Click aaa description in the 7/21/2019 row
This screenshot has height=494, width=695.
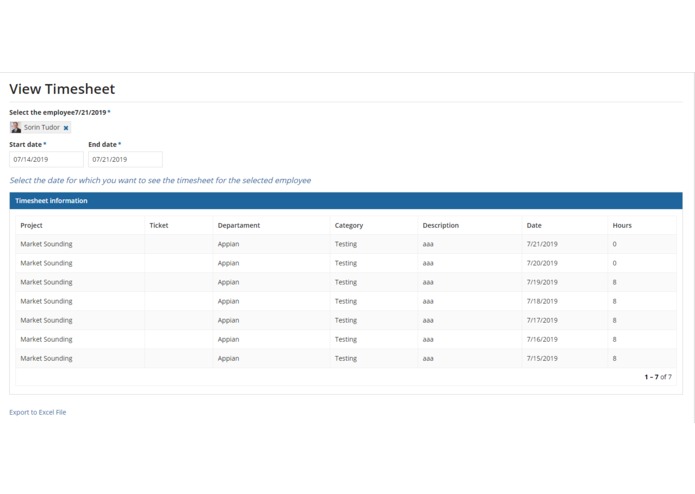click(x=428, y=244)
